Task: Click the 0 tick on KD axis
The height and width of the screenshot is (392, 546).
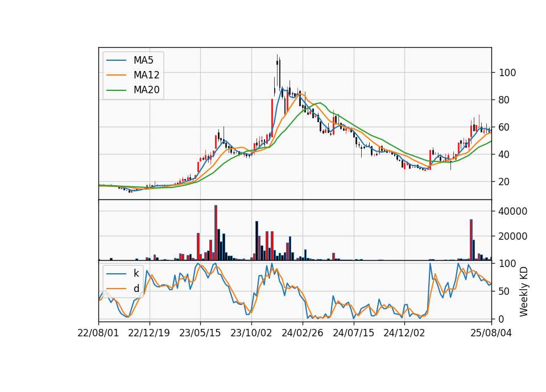Action: [x=502, y=319]
